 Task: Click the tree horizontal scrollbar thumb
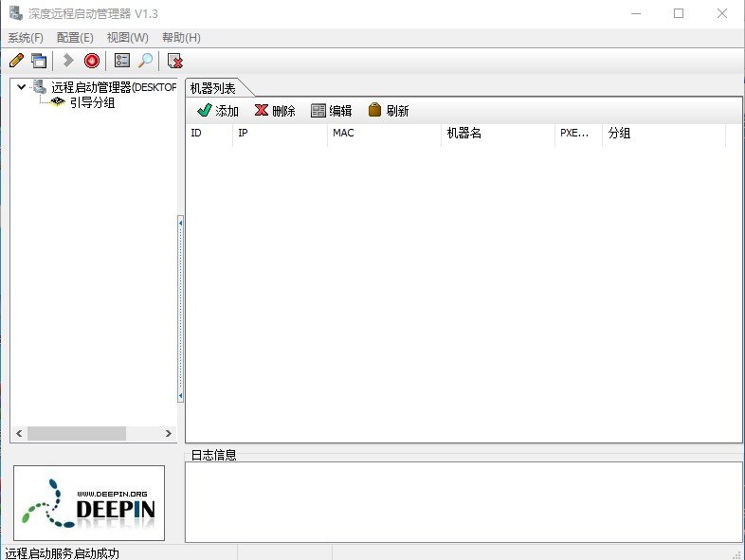tap(77, 433)
